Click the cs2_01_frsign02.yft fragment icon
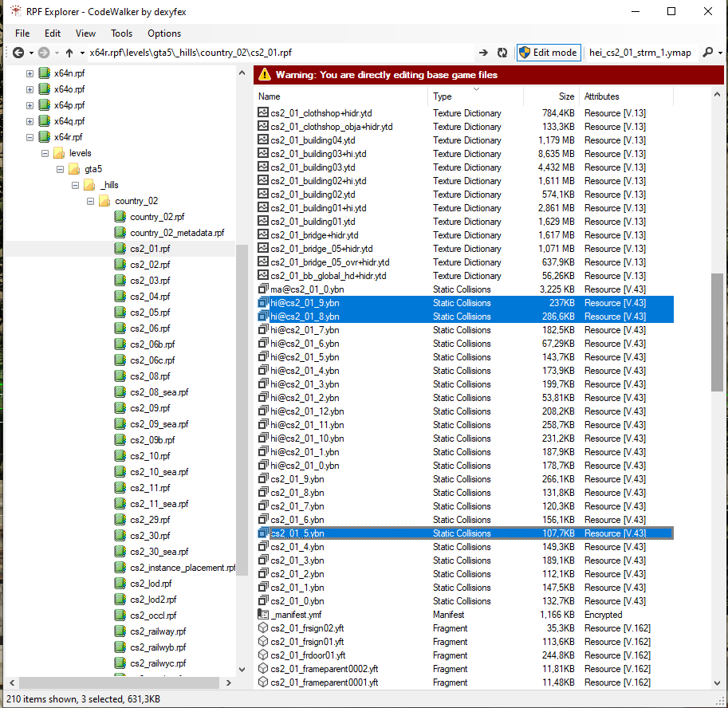This screenshot has height=708, width=728. [263, 628]
